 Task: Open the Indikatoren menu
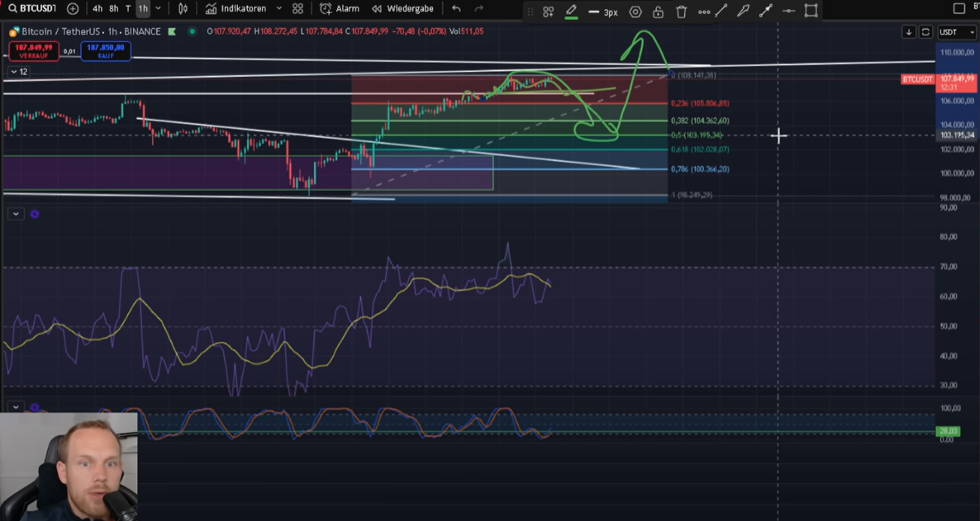[236, 9]
